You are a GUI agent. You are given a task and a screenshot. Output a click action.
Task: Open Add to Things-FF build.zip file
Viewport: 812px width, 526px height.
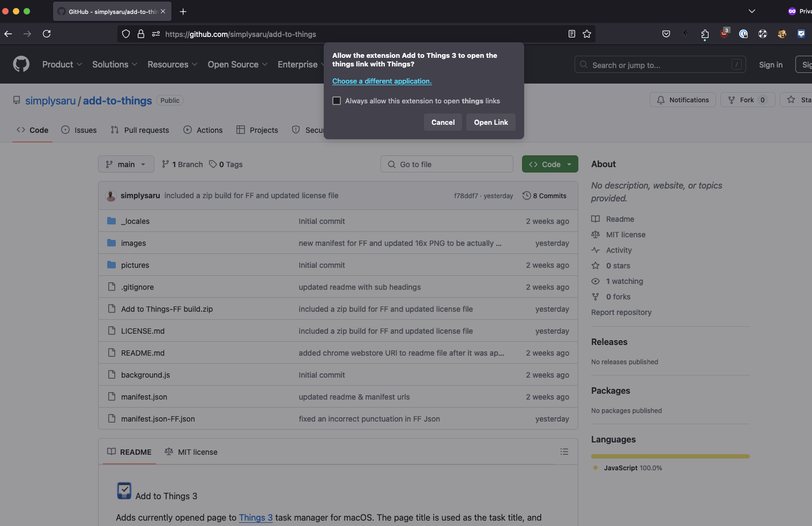[167, 309]
